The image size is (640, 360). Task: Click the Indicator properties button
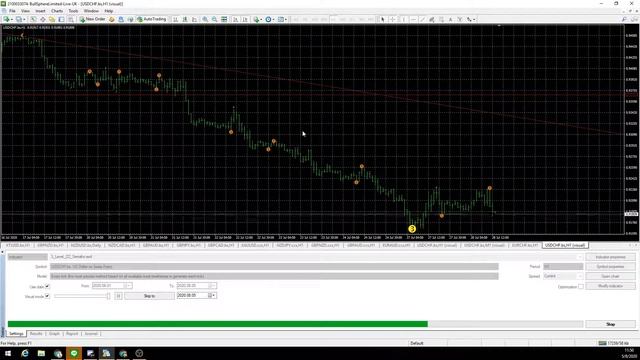[x=611, y=257]
